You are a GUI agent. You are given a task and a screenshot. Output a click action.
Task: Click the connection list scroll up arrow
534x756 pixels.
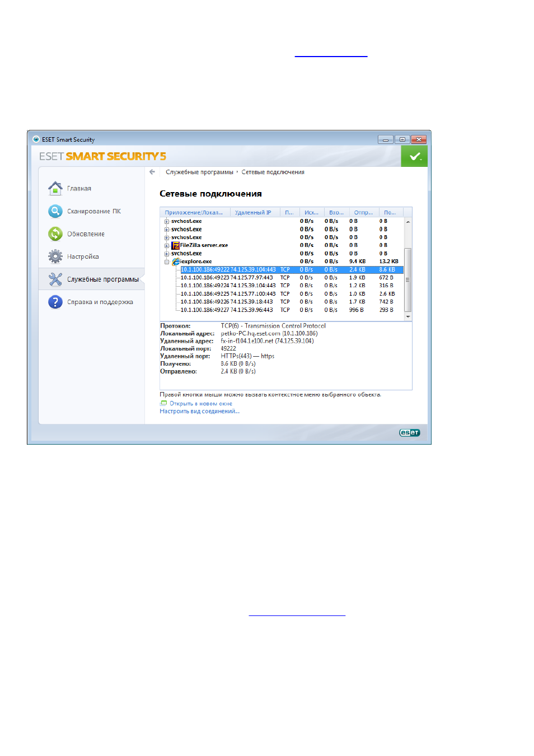[408, 222]
